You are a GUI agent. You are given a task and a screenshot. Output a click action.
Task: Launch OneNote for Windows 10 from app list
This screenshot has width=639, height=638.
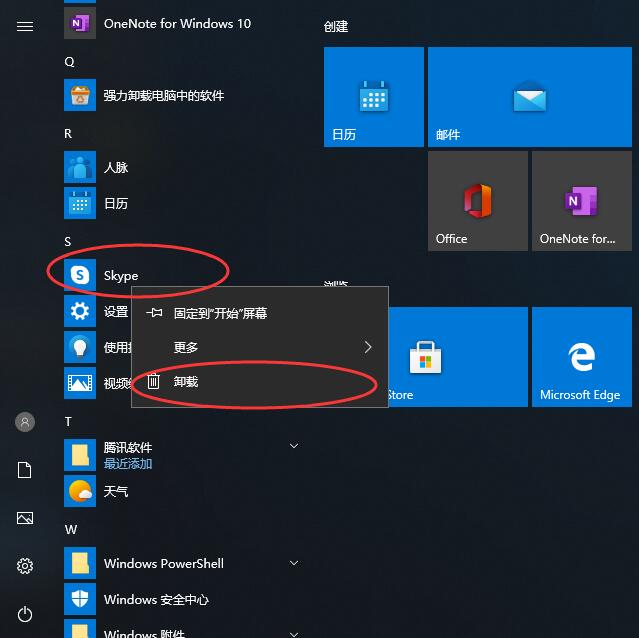coord(182,23)
